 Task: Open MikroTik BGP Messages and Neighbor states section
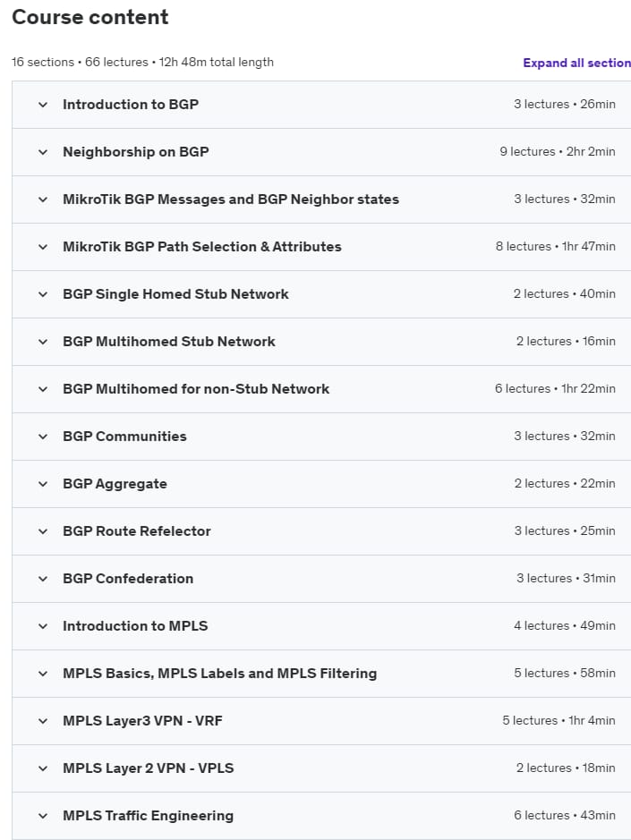point(321,199)
